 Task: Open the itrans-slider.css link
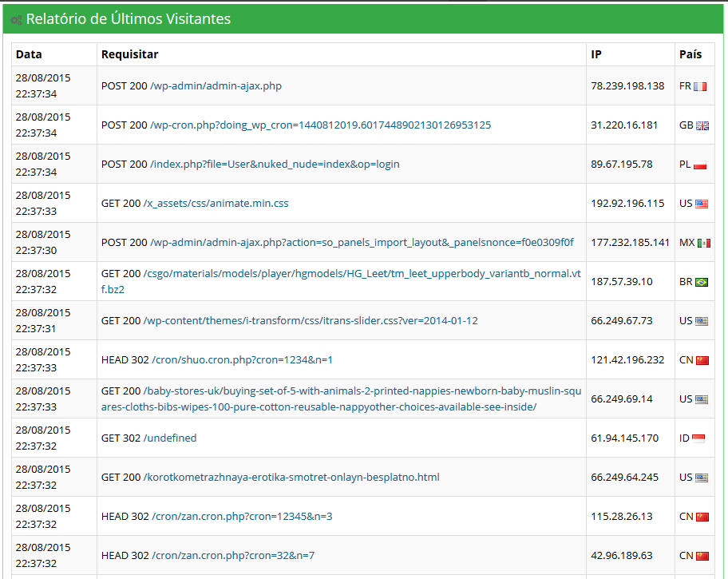(311, 320)
